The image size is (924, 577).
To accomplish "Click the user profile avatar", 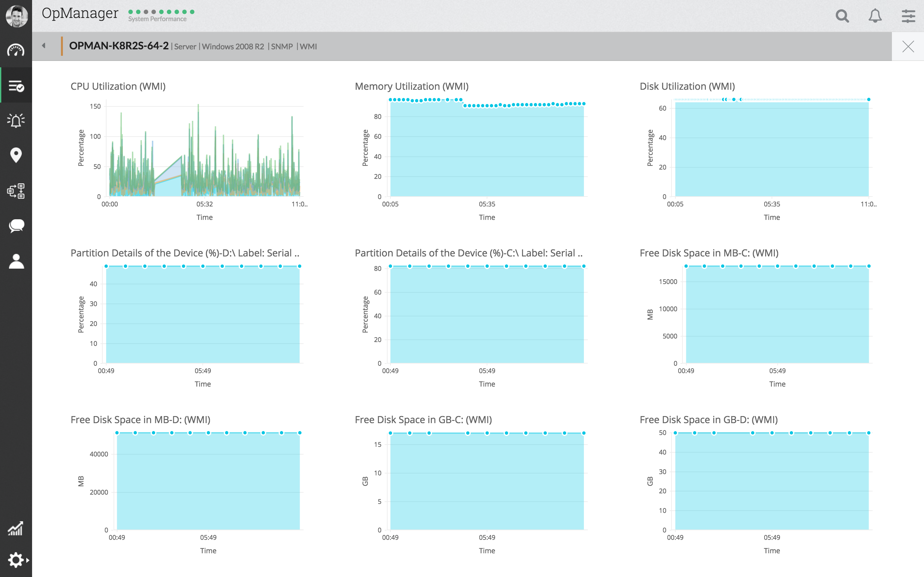I will click(16, 16).
